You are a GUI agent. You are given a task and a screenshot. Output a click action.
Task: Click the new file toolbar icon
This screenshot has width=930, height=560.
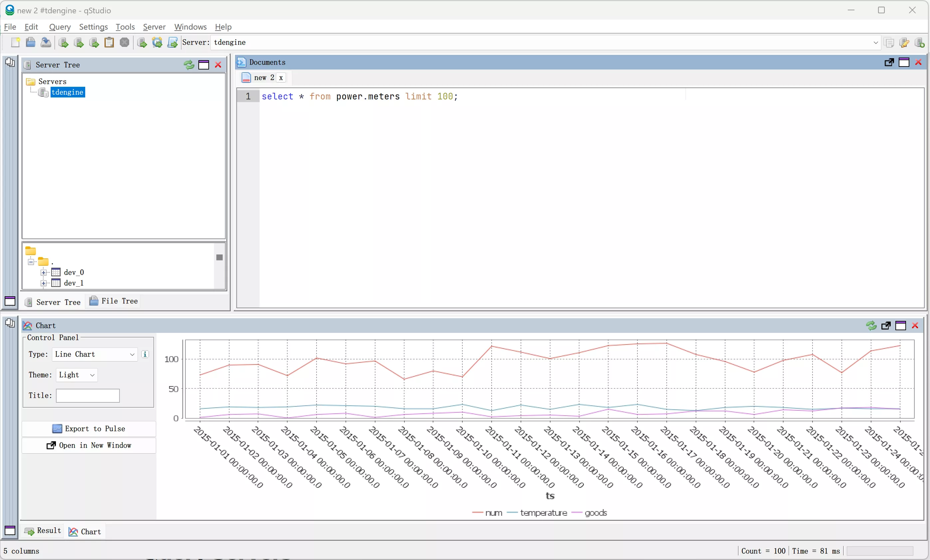click(15, 42)
